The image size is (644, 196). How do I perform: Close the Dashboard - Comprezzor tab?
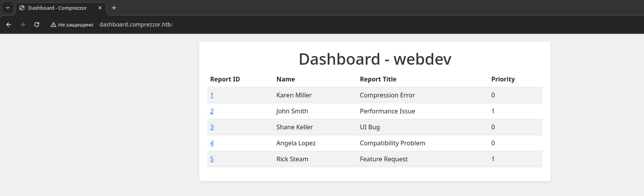100,8
